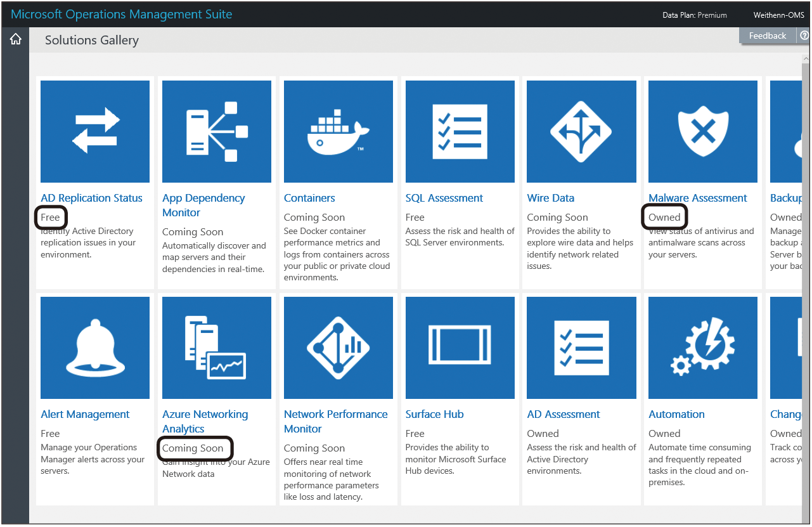Click Owned status under Automation
This screenshot has width=812, height=527.
[x=664, y=433]
